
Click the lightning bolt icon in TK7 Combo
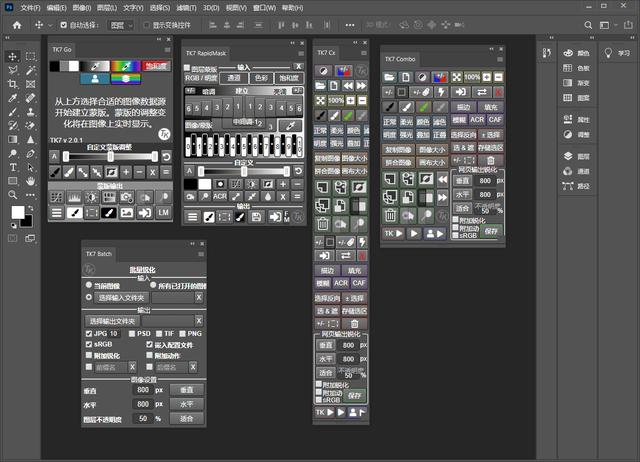441,92
